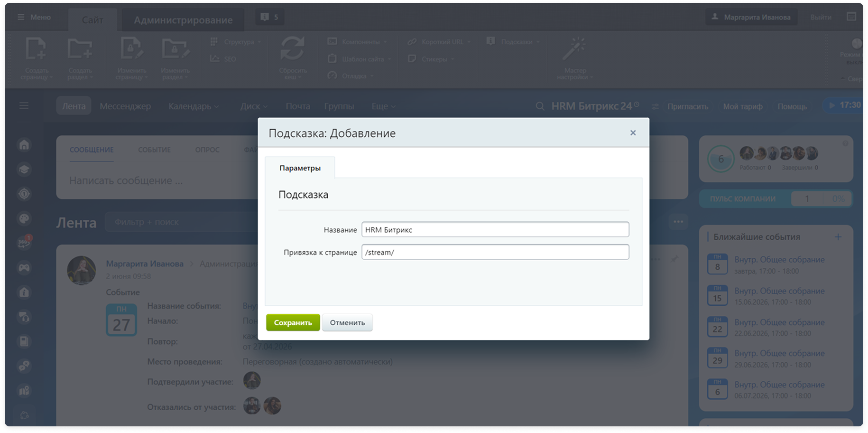Expand the Диск menu
The height and width of the screenshot is (433, 868).
(x=254, y=106)
